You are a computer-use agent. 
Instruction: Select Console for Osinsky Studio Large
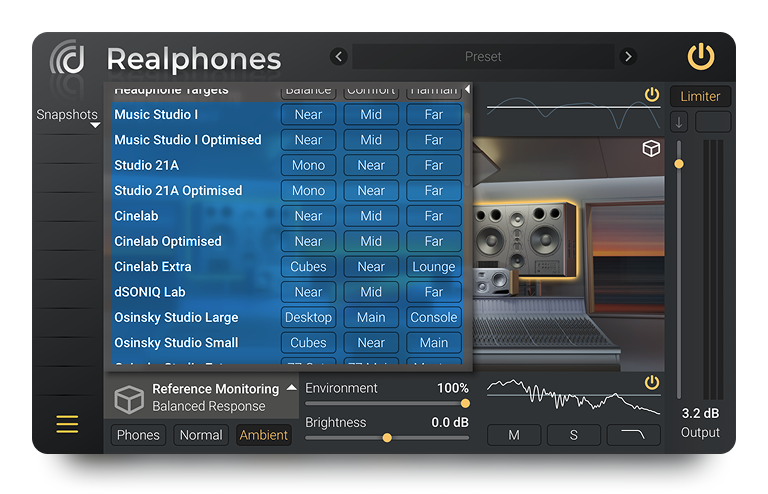(x=433, y=318)
